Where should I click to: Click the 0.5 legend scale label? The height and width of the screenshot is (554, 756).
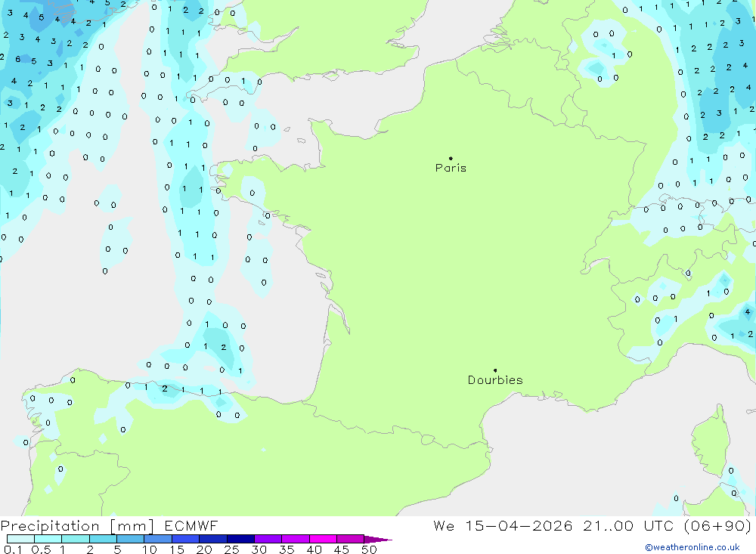41,549
